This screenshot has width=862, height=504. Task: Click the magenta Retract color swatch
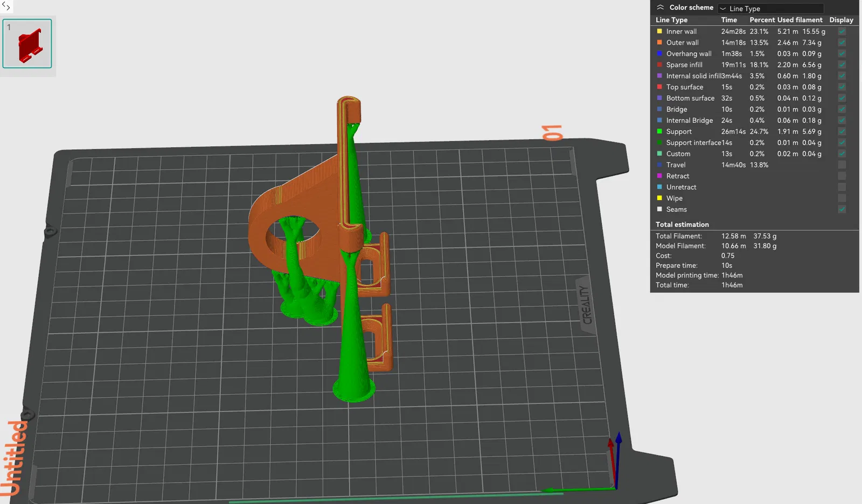(659, 176)
